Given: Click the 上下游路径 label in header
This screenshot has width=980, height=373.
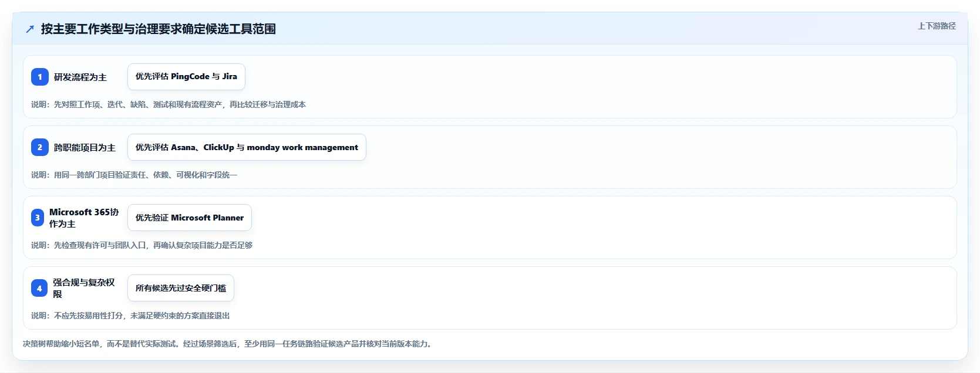Looking at the screenshot, I should click(x=937, y=26).
